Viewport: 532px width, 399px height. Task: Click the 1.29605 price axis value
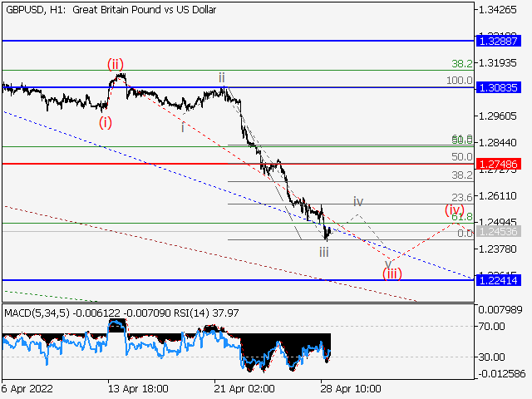point(497,116)
